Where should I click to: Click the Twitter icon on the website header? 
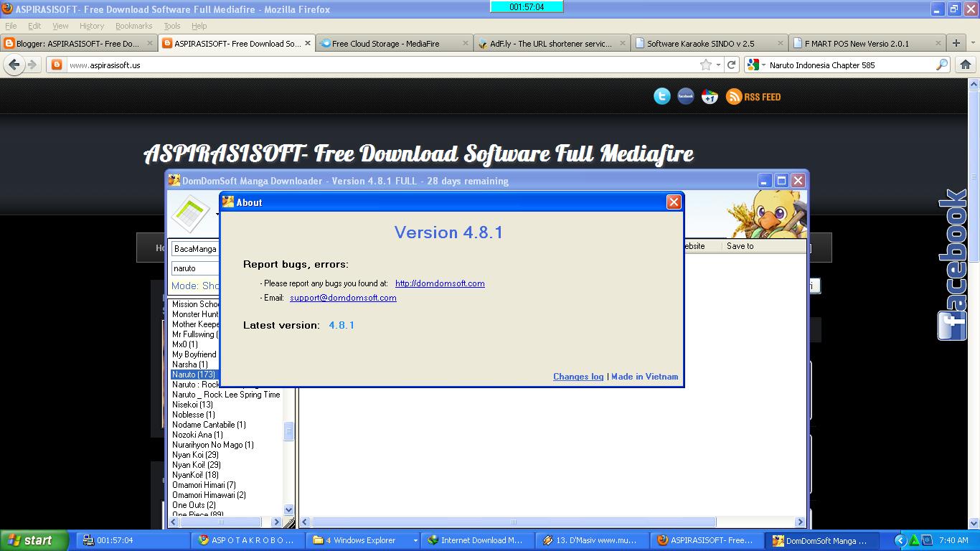661,96
